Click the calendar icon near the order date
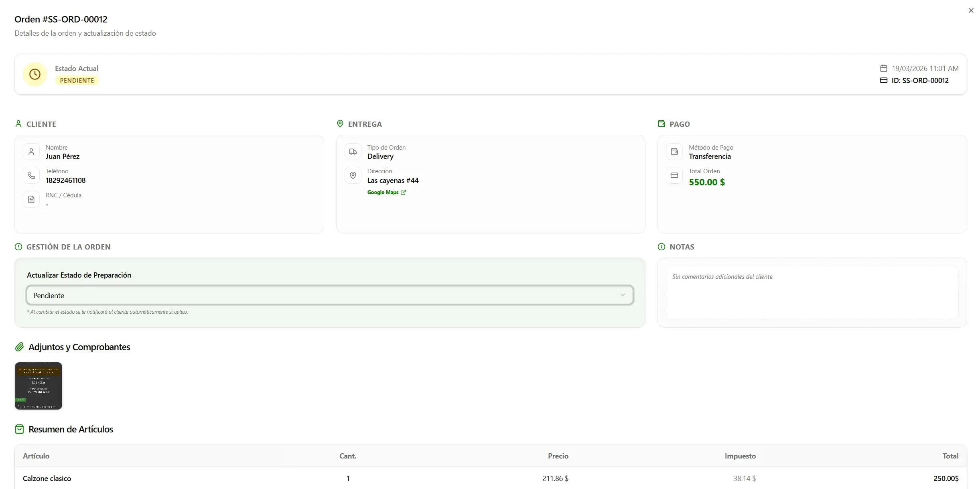The height and width of the screenshot is (489, 980). click(x=884, y=68)
